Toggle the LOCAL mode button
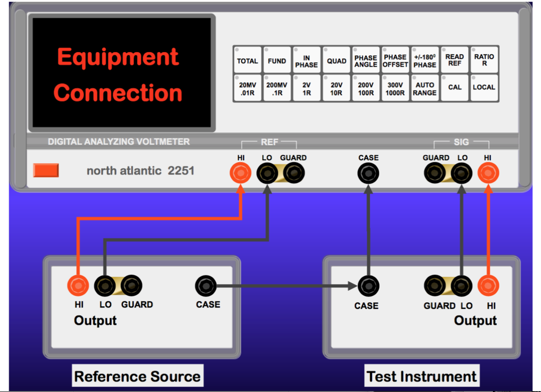Screen dimensions: 541x392 (484, 88)
